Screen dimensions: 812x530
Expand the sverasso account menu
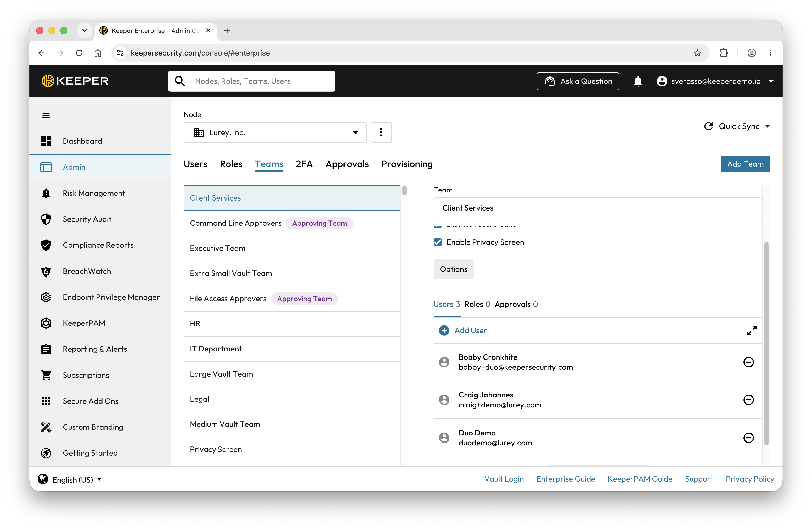[x=771, y=81]
